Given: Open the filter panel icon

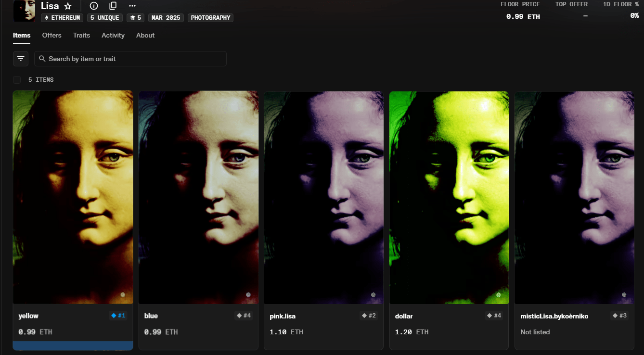Looking at the screenshot, I should pyautogui.click(x=21, y=59).
